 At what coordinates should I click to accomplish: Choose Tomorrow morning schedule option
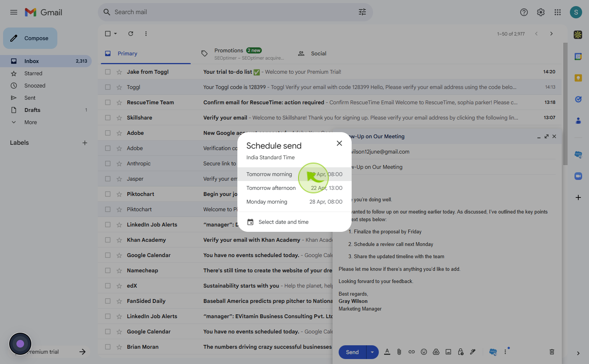[294, 174]
